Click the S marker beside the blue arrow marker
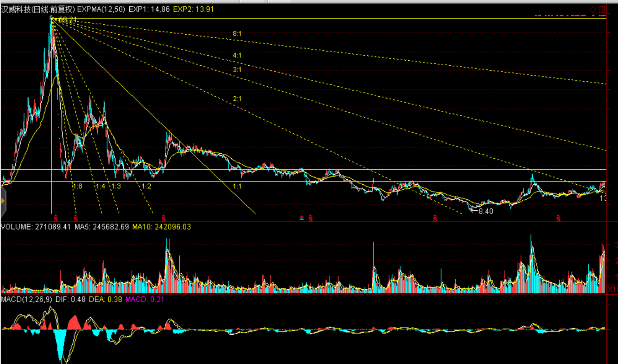Viewport: 618px width, 364px height. [311, 219]
